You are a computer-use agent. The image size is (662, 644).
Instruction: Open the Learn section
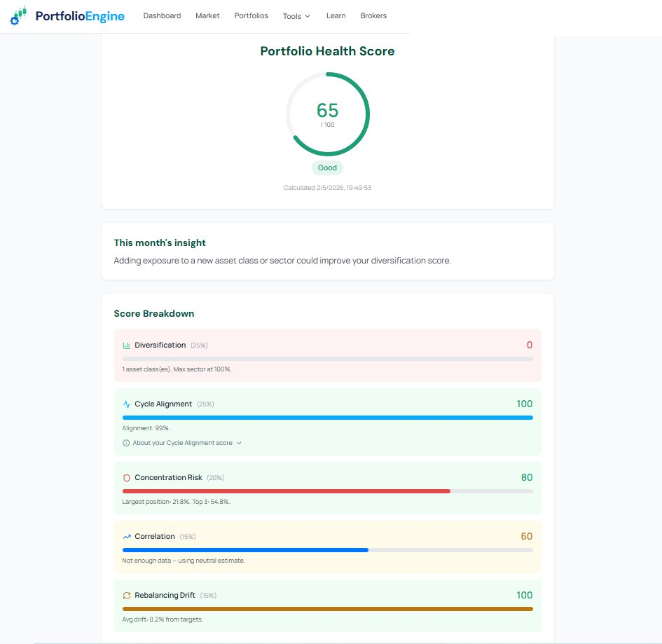(x=336, y=15)
